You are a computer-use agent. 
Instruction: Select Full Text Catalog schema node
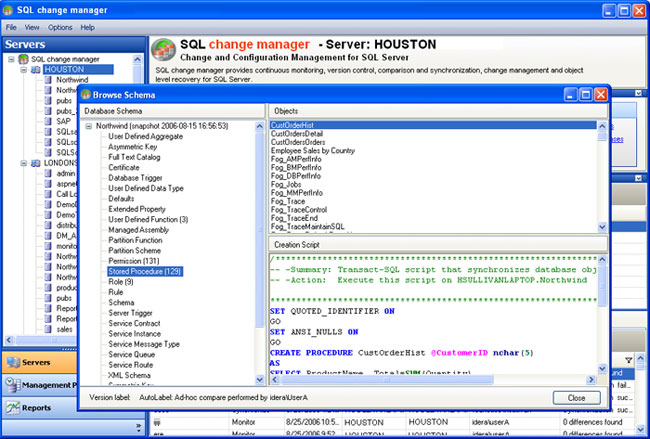[x=134, y=157]
